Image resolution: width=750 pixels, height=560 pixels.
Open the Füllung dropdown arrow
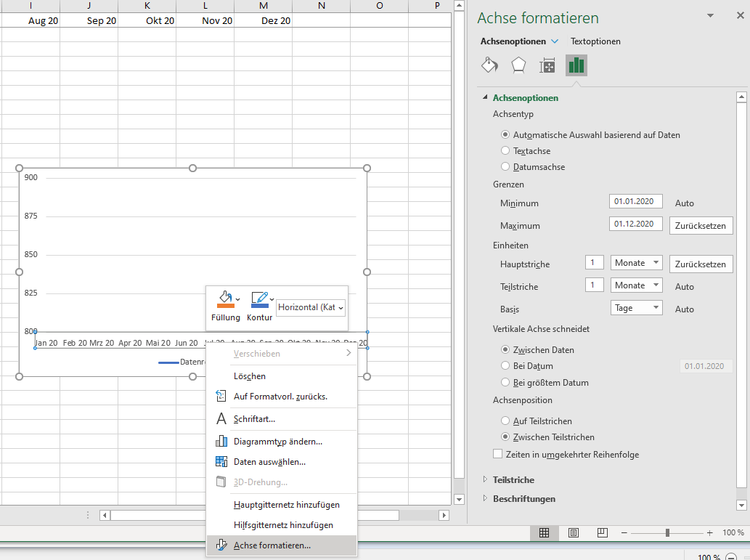tap(237, 300)
